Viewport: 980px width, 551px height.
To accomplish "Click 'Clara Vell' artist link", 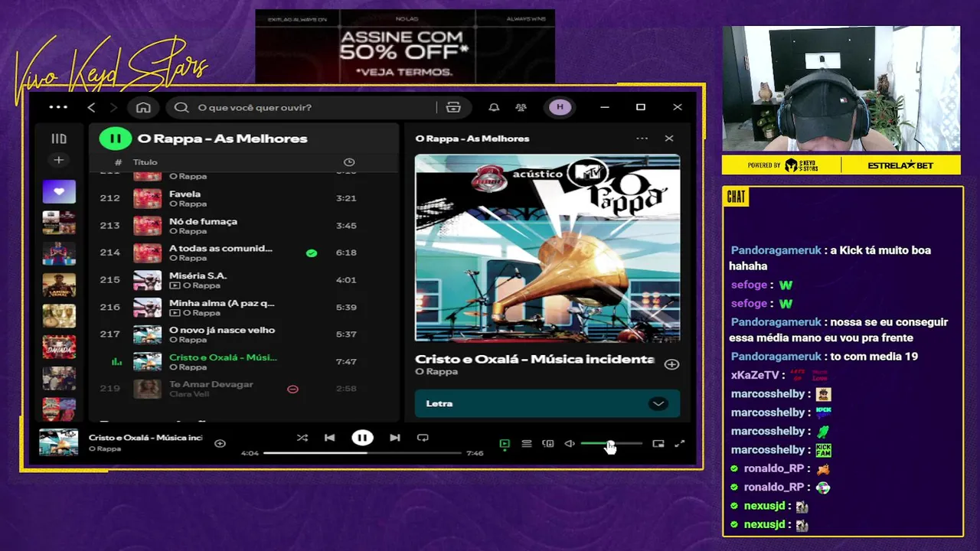I will point(188,394).
